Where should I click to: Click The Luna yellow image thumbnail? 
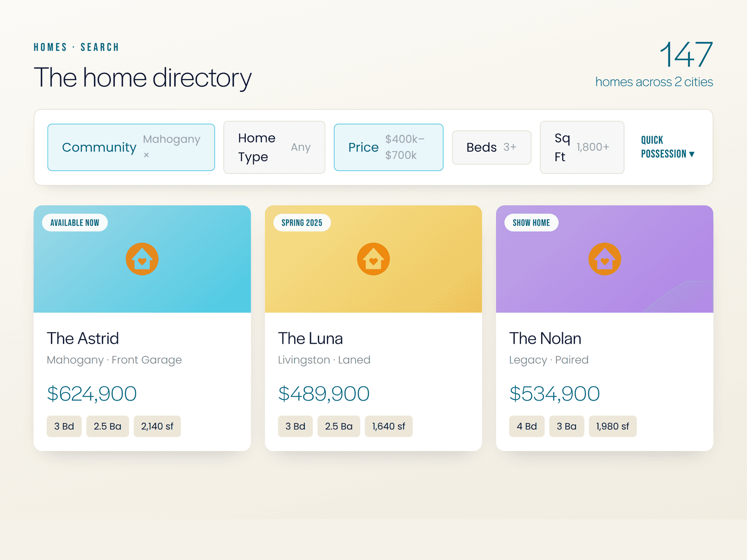click(373, 259)
